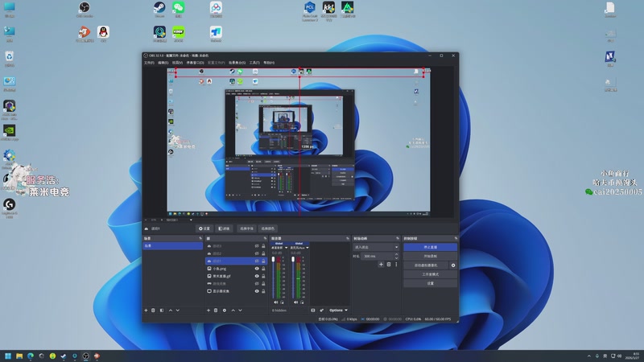Click the add source plus icon
644x362 pixels.
(x=208, y=310)
